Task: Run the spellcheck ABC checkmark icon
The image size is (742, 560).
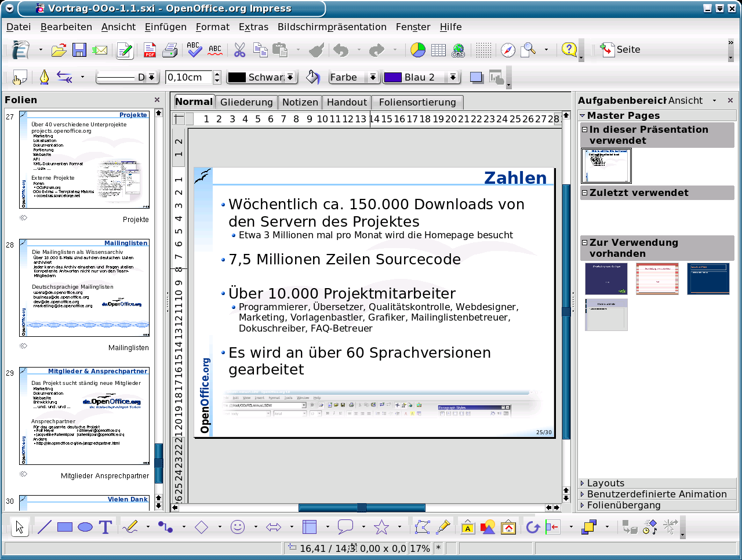Action: (194, 50)
